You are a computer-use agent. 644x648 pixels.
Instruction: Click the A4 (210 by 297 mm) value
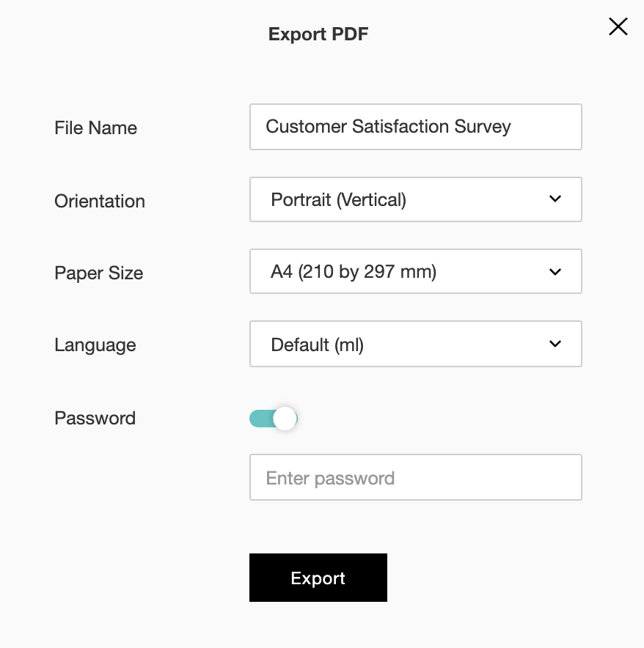[354, 272]
